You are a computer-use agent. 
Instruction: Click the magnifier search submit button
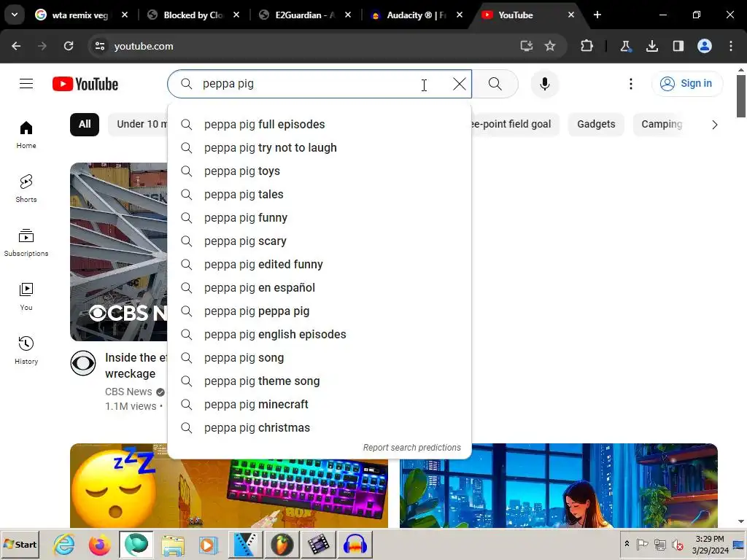pyautogui.click(x=495, y=84)
